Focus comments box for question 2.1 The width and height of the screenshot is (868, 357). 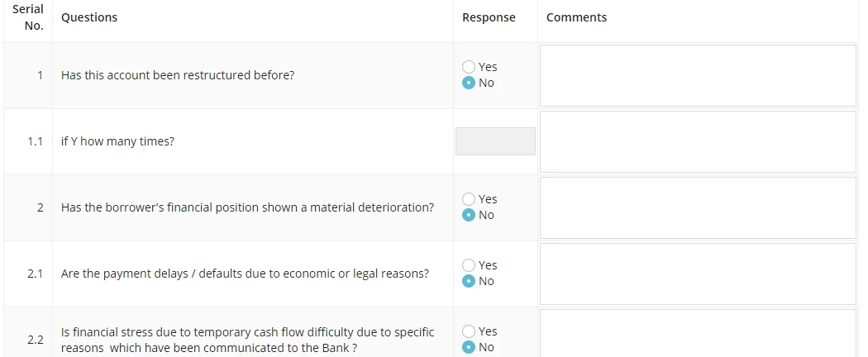point(698,274)
